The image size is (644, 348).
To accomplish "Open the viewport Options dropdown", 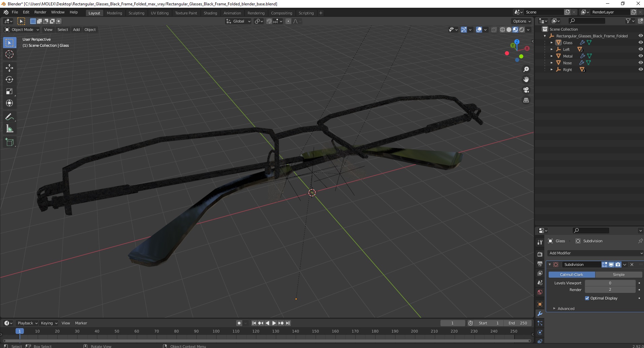I will (522, 21).
